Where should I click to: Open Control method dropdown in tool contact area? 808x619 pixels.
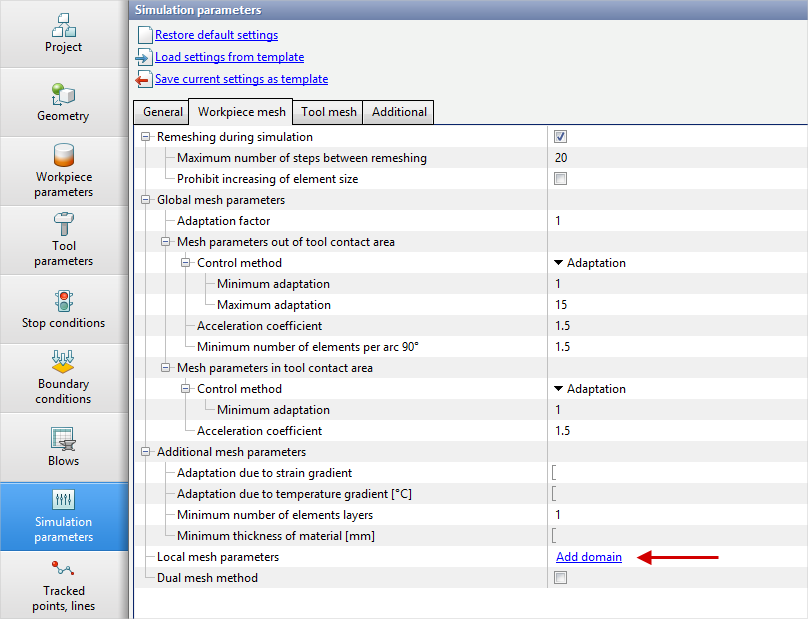click(590, 389)
